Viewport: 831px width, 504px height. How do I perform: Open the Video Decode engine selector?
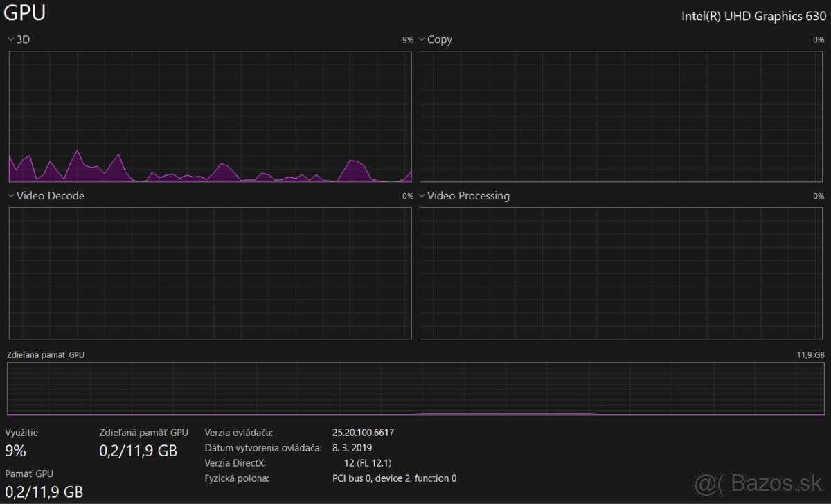[x=11, y=196]
